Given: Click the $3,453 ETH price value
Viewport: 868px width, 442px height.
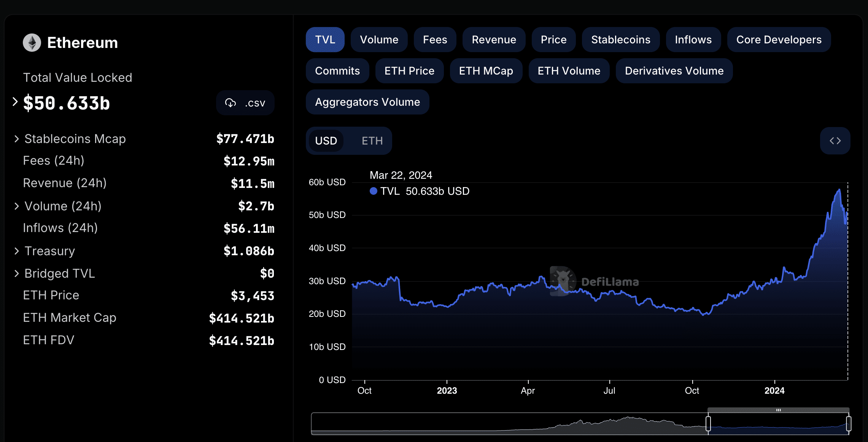Looking at the screenshot, I should pos(253,296).
